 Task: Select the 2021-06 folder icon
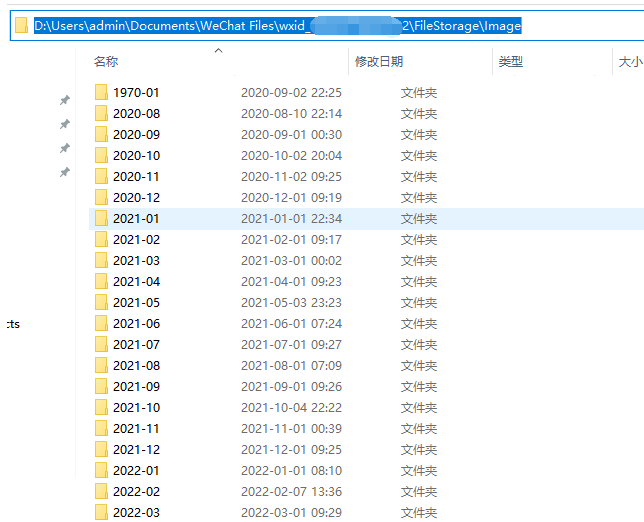pos(101,323)
